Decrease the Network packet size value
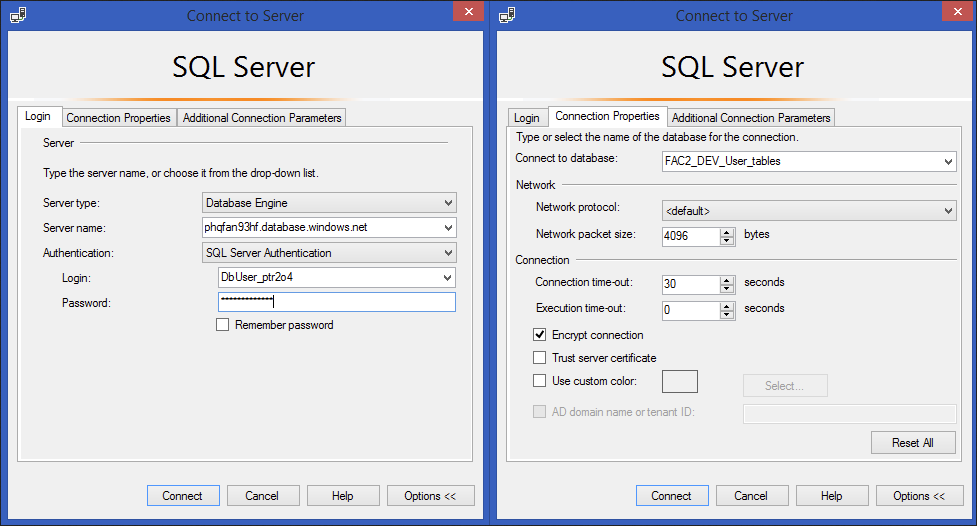 [727, 241]
